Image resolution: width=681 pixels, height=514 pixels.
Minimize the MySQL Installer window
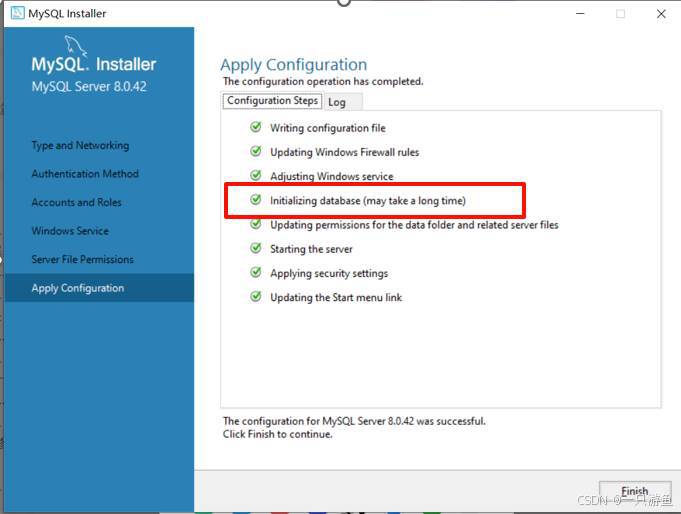pyautogui.click(x=580, y=13)
